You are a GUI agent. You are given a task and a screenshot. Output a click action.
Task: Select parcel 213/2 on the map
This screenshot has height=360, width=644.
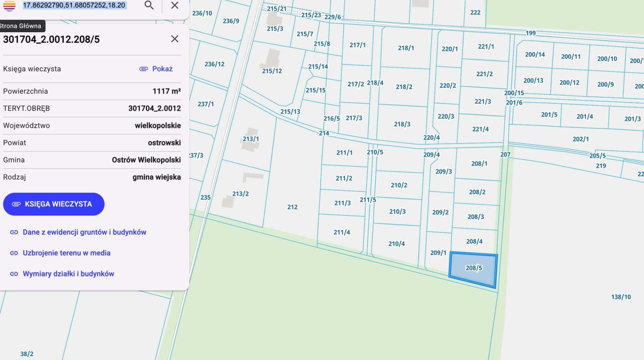pos(240,193)
